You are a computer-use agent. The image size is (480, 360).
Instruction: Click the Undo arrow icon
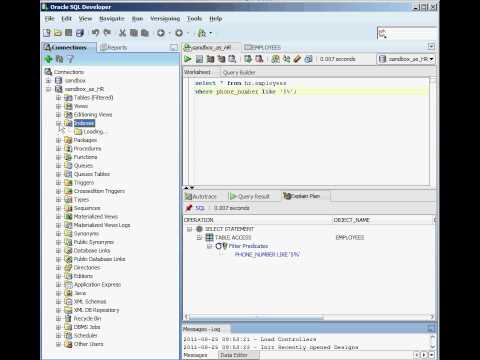click(x=96, y=32)
